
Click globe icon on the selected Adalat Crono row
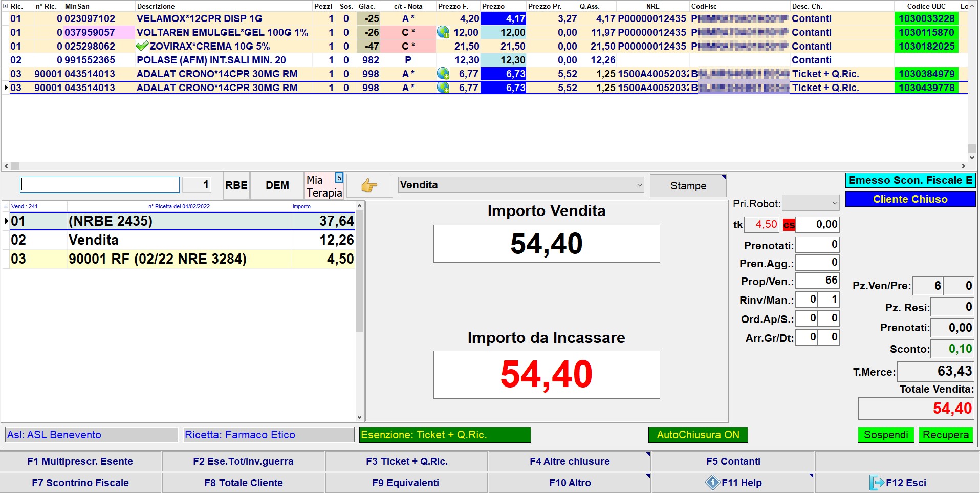[x=443, y=88]
